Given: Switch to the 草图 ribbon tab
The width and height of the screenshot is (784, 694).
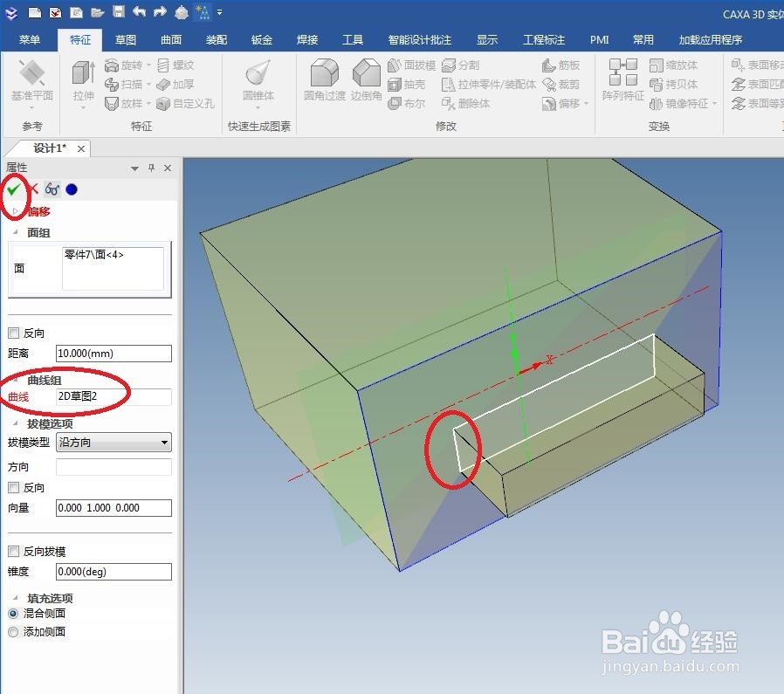Looking at the screenshot, I should 126,39.
